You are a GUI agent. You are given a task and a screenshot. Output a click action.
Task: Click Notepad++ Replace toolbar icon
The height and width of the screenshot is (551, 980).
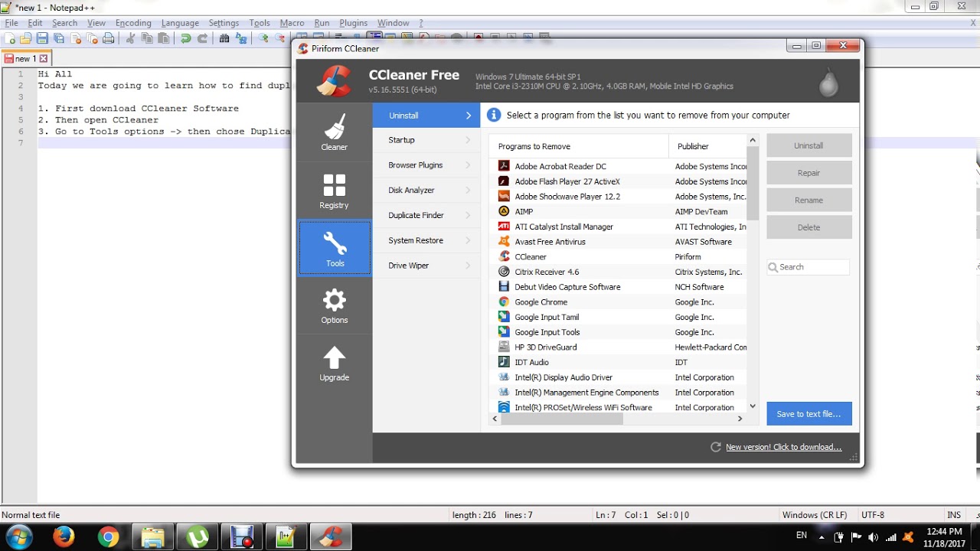point(241,38)
